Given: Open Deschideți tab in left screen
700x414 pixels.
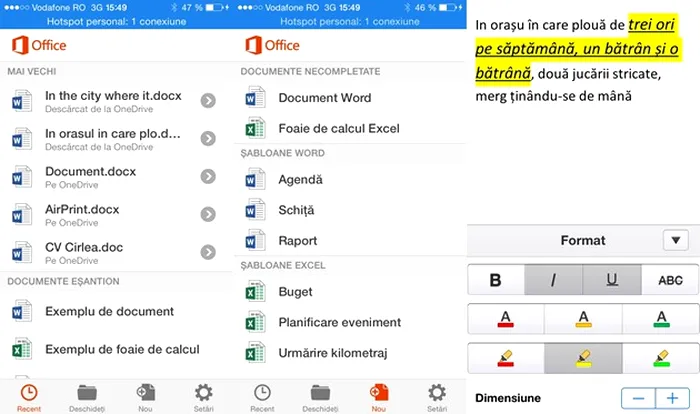Looking at the screenshot, I should coord(87,397).
